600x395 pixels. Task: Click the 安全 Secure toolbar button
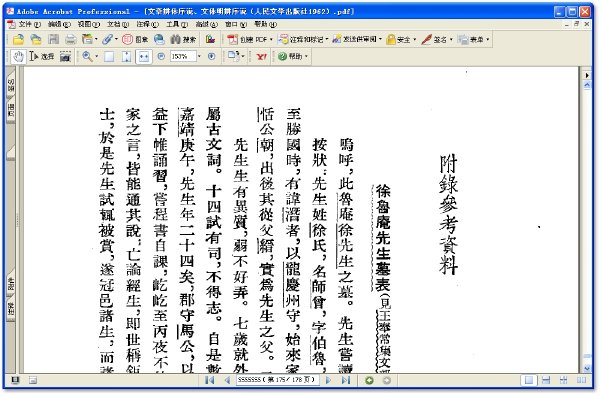pyautogui.click(x=401, y=39)
